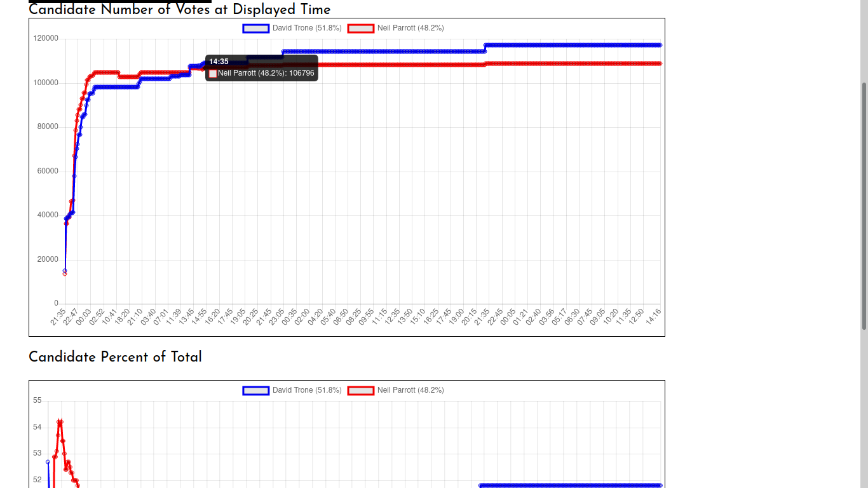Click the '120000' y-axis label
The image size is (868, 488).
tap(46, 39)
